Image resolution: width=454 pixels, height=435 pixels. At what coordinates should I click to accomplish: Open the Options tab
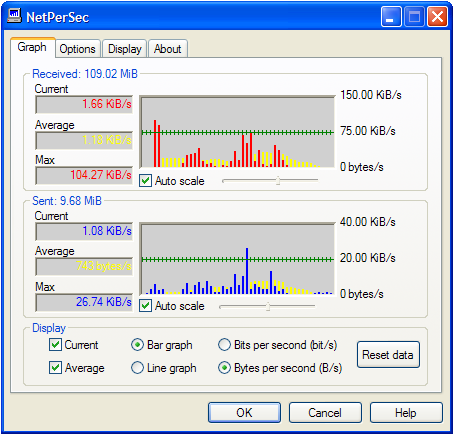(x=78, y=49)
